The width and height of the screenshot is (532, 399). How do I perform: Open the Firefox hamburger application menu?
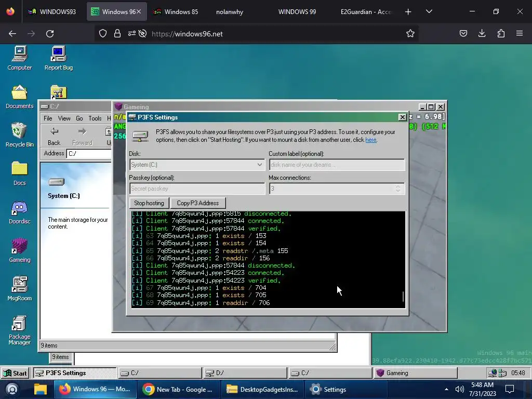point(520,34)
